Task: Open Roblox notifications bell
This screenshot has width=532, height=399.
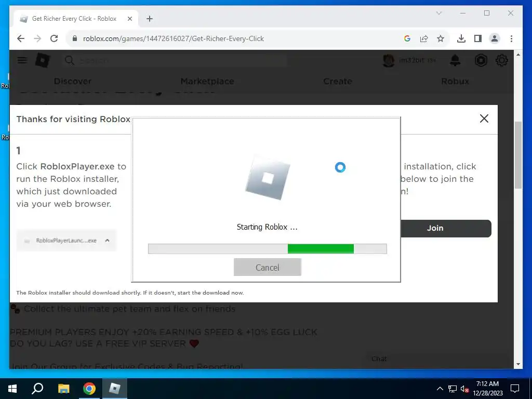Action: pyautogui.click(x=455, y=60)
